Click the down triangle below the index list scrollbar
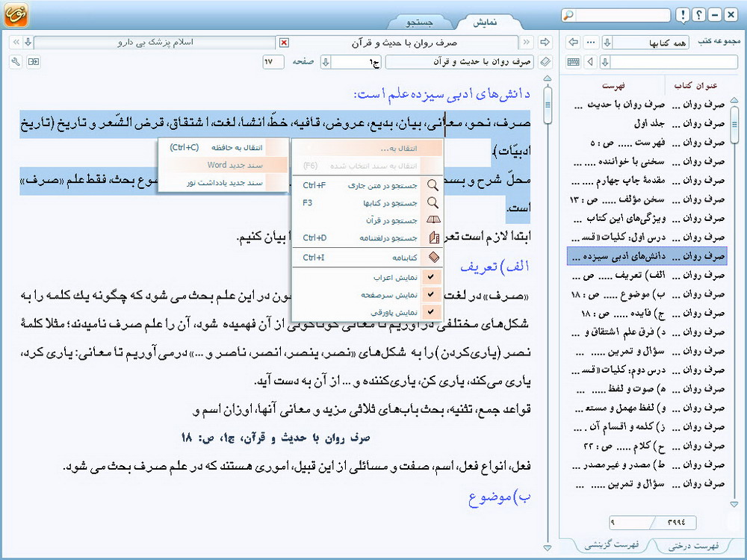 pos(734,504)
